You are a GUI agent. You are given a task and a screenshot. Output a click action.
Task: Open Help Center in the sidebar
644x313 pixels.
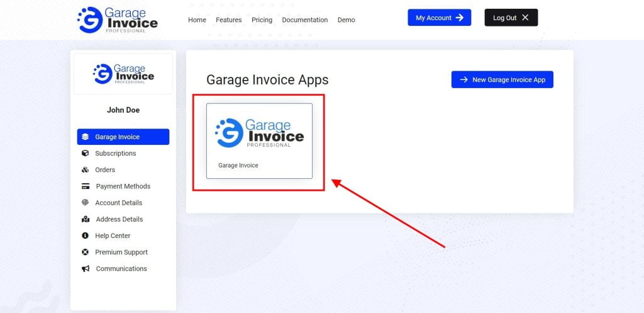click(113, 236)
